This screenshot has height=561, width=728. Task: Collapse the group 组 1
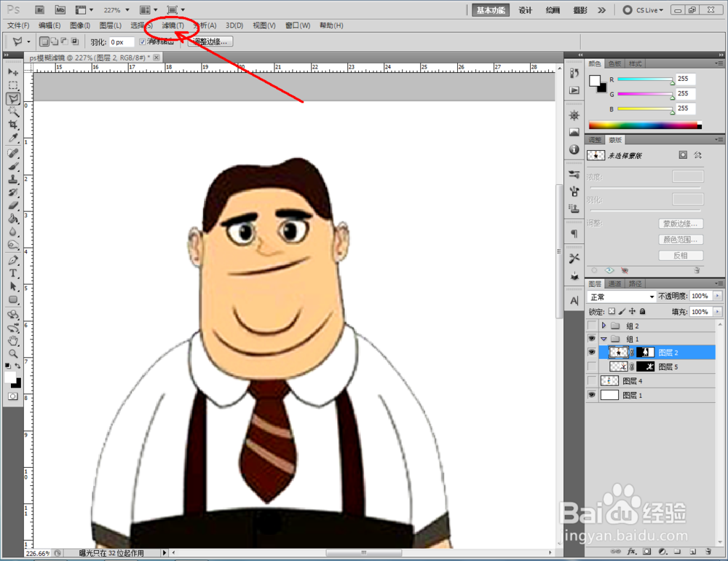tap(604, 339)
